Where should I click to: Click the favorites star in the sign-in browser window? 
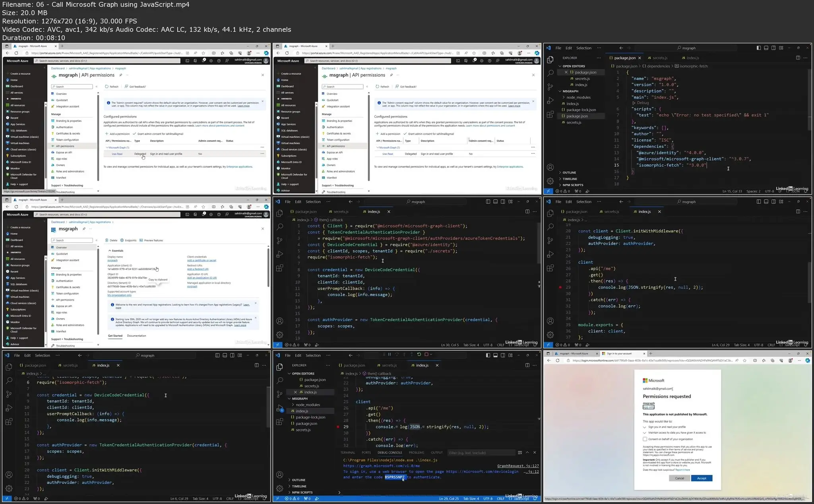click(744, 361)
